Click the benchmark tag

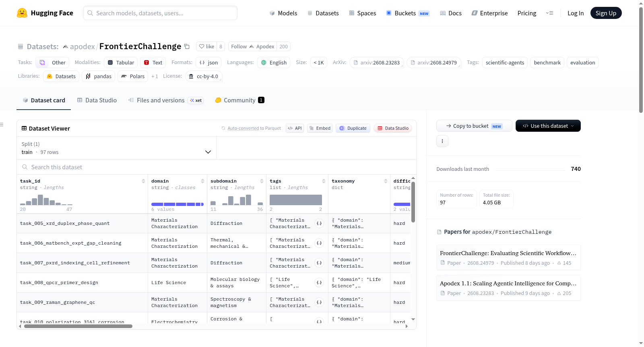547,62
